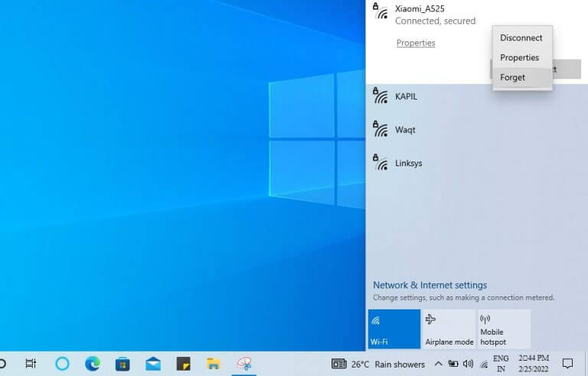This screenshot has width=588, height=376.
Task: Select the KAPIL Wi-Fi network
Action: tap(477, 96)
